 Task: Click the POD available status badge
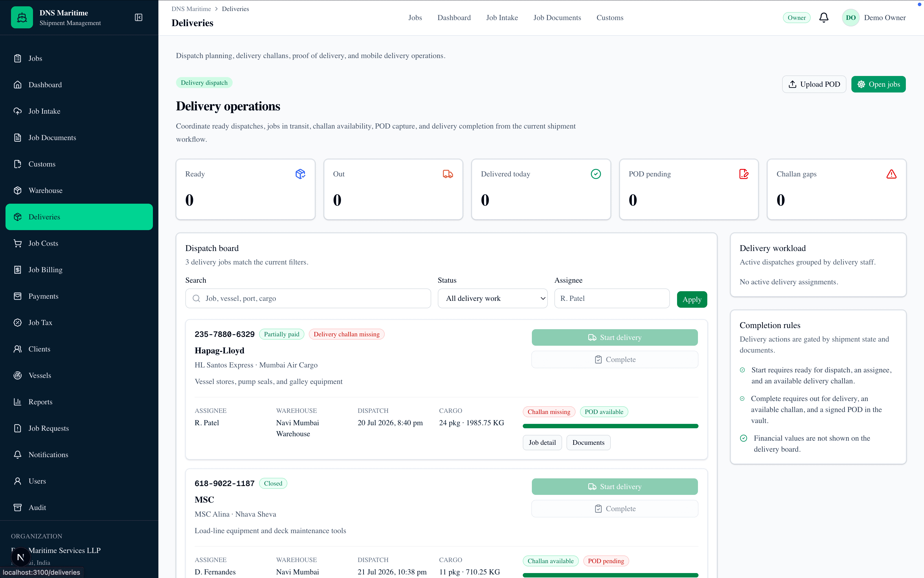[604, 412]
